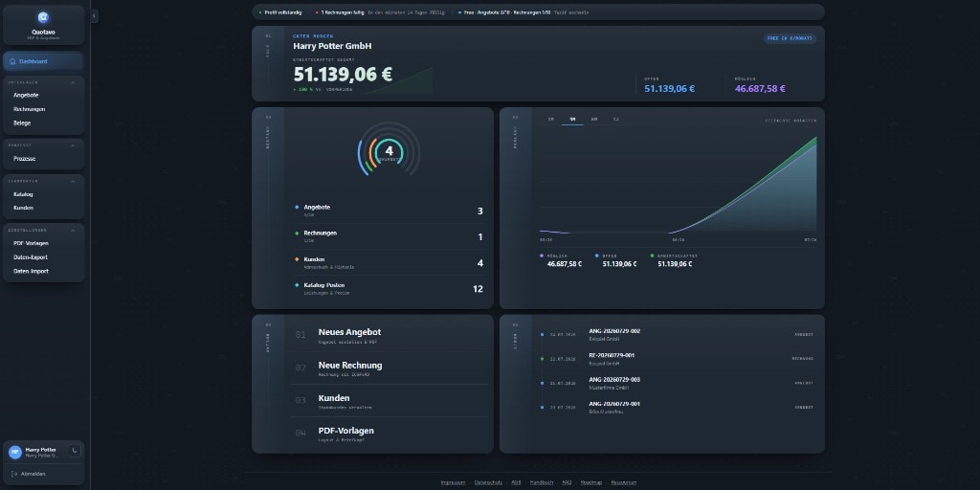The height and width of the screenshot is (490, 980).
Task: Open the Datenschutz footer link
Action: pyautogui.click(x=488, y=482)
